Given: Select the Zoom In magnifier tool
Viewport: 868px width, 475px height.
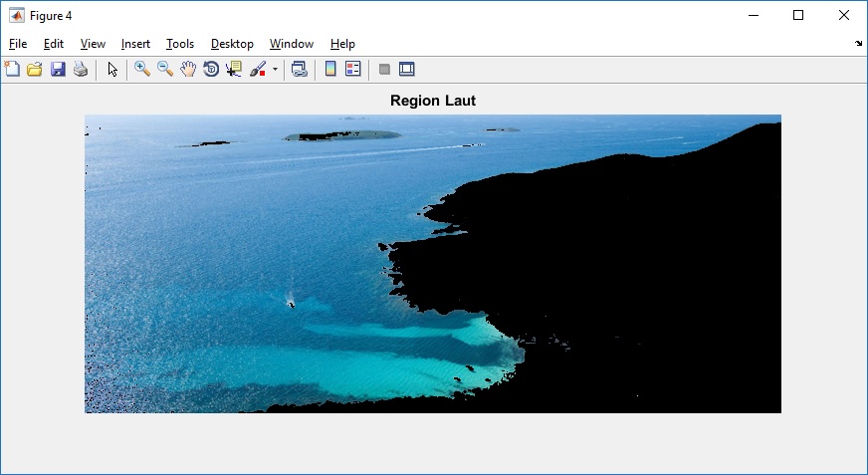Looking at the screenshot, I should click(x=142, y=69).
